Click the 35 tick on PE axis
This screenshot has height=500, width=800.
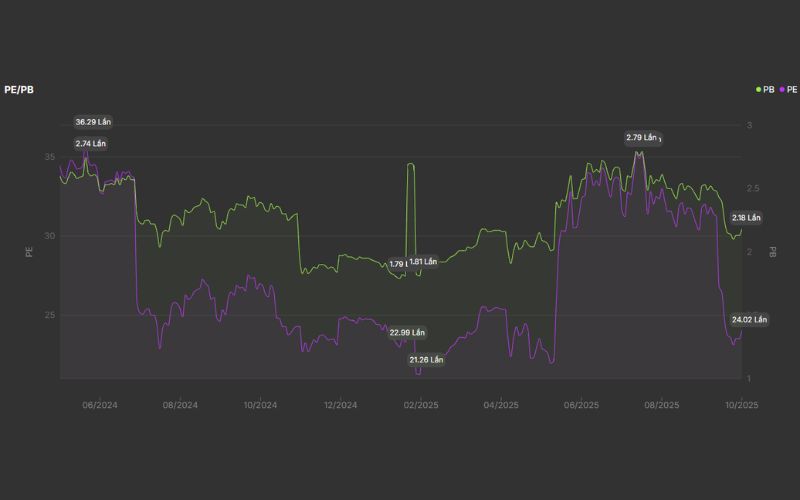coord(50,158)
